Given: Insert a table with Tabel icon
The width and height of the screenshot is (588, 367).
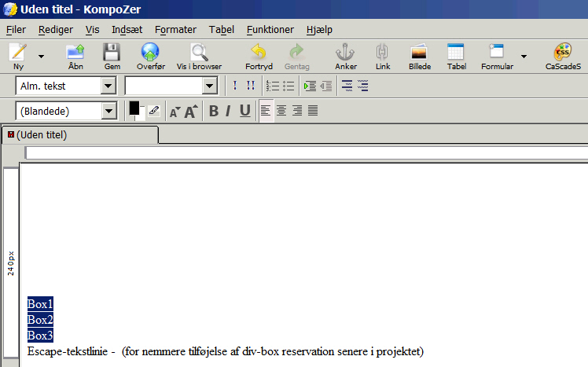Looking at the screenshot, I should pos(456,56).
